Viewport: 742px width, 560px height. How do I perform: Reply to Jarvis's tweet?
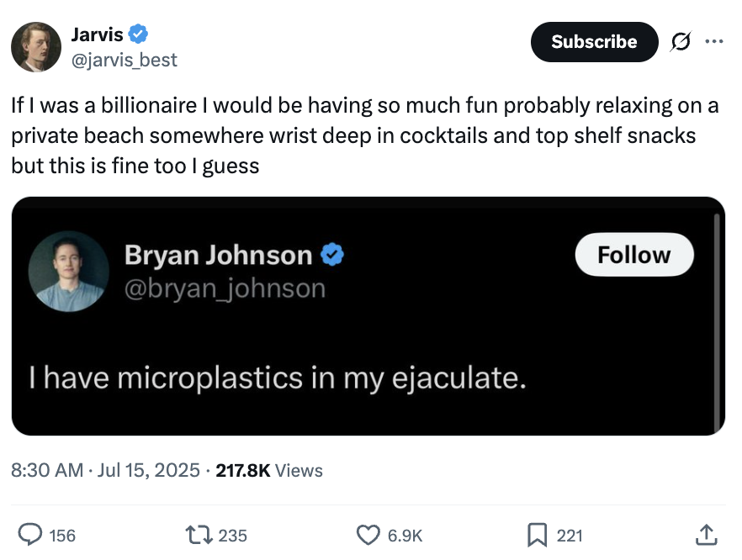pos(32,535)
